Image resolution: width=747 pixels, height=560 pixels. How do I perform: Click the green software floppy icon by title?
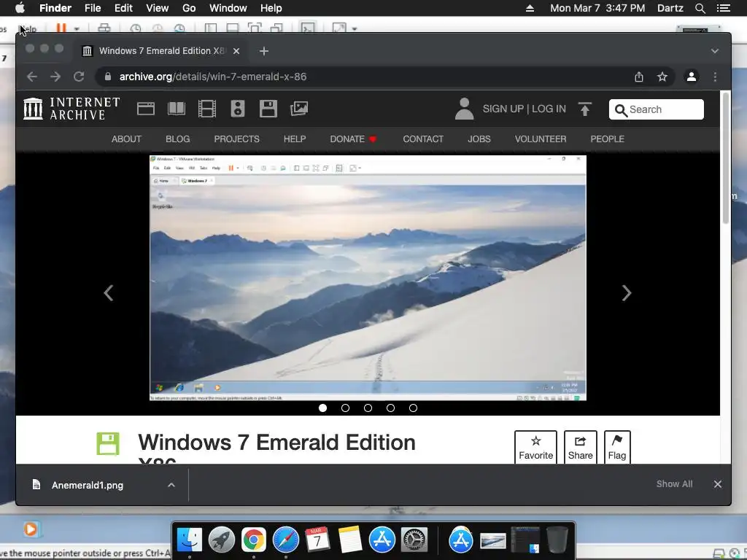tap(108, 444)
